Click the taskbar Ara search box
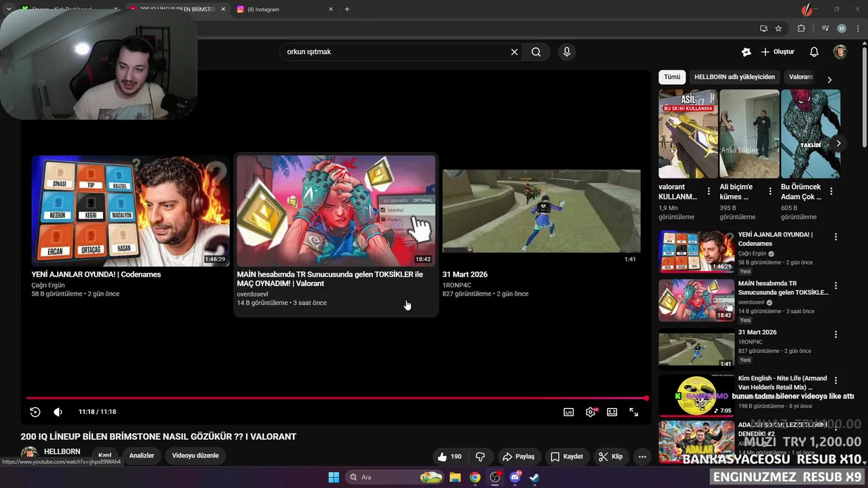The image size is (868, 488). click(x=395, y=477)
